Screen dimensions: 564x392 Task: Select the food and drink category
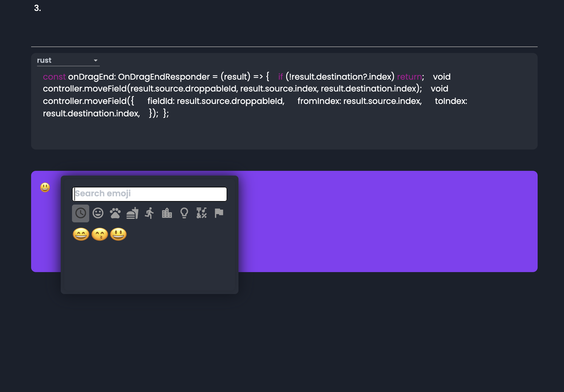coord(132,213)
